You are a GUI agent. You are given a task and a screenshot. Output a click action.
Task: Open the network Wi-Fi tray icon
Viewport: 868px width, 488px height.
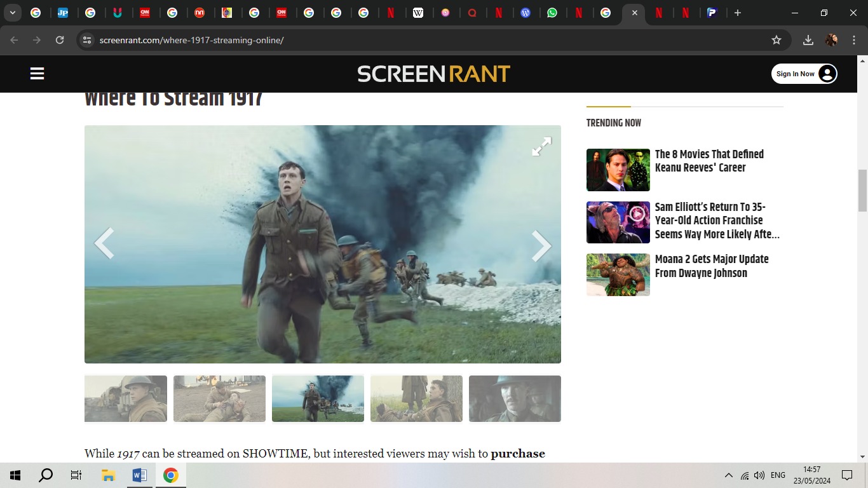pos(744,475)
